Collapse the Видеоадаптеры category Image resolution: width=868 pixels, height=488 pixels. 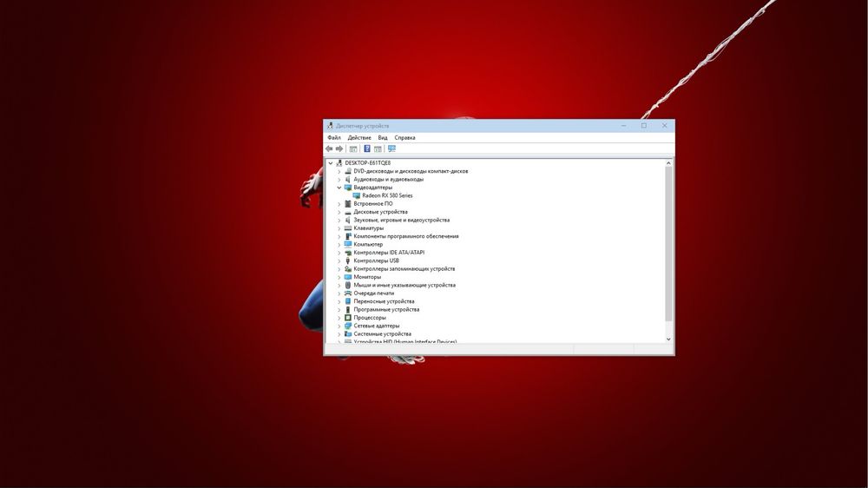click(x=339, y=188)
